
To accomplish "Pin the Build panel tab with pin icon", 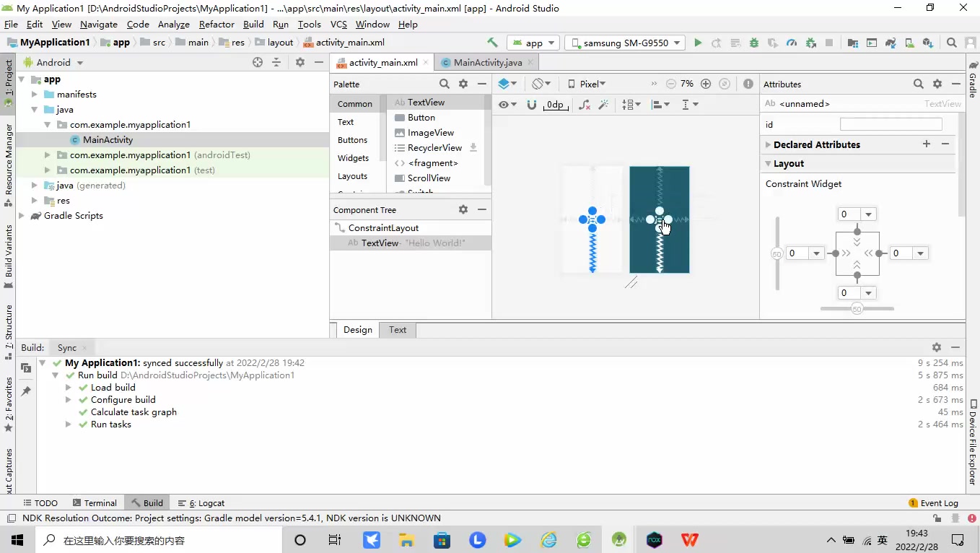I will pyautogui.click(x=26, y=391).
